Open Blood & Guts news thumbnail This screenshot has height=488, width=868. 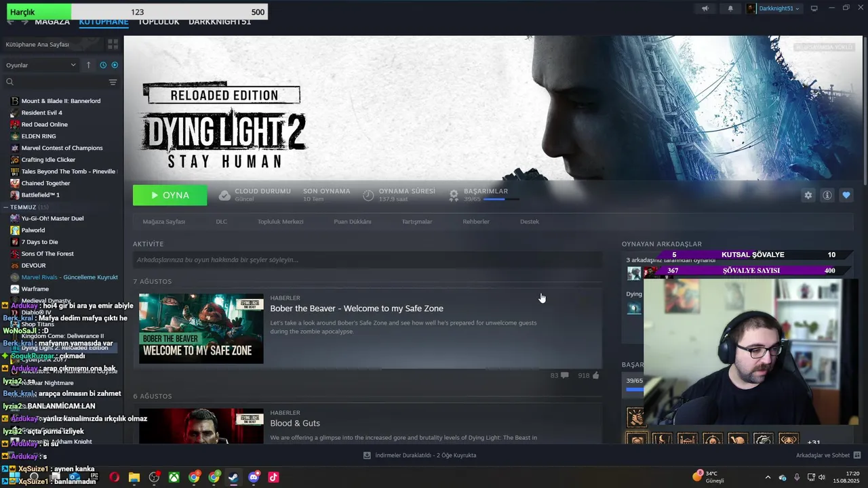[201, 426]
